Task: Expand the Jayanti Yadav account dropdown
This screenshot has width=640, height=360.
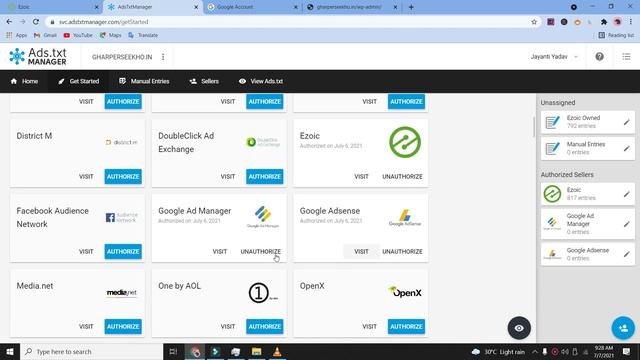Action: (554, 57)
